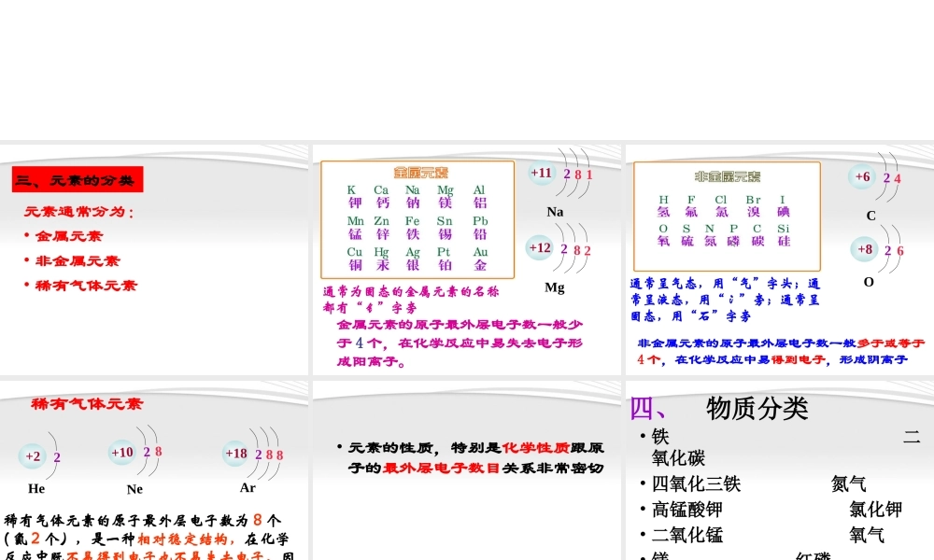This screenshot has height=560, width=934.
Task: Click the '氧化碳' line under 铁
Action: point(678,458)
